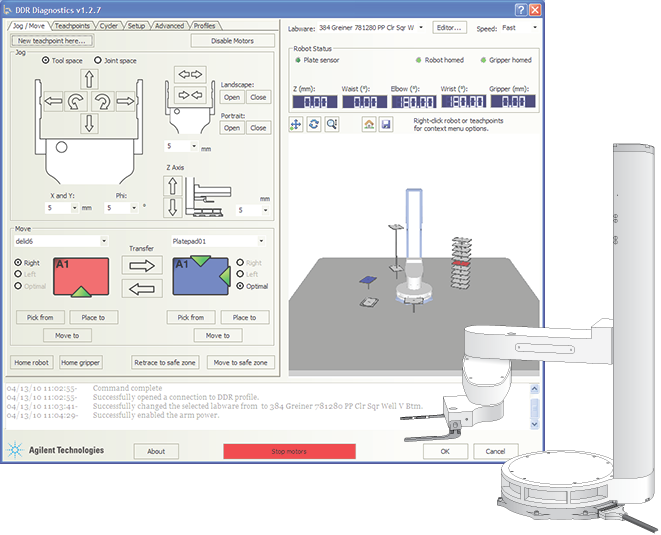Click Place to under Platepad01
The height and width of the screenshot is (535, 661).
click(245, 317)
